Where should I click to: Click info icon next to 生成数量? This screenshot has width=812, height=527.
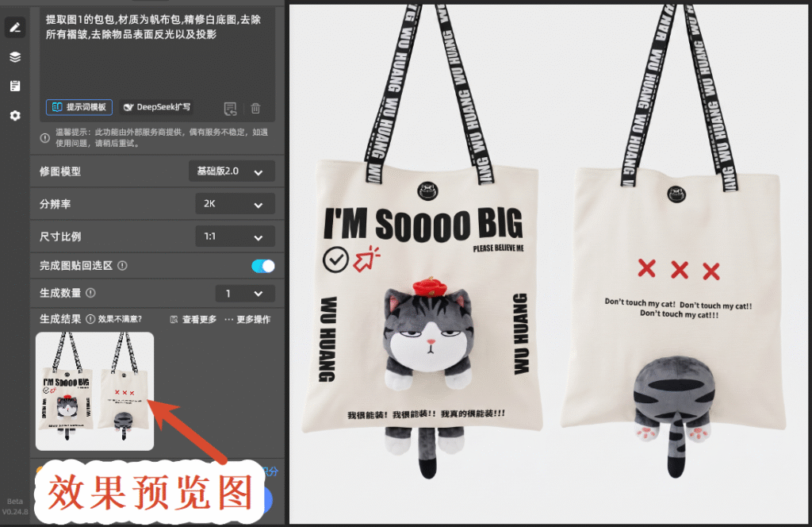click(x=90, y=294)
